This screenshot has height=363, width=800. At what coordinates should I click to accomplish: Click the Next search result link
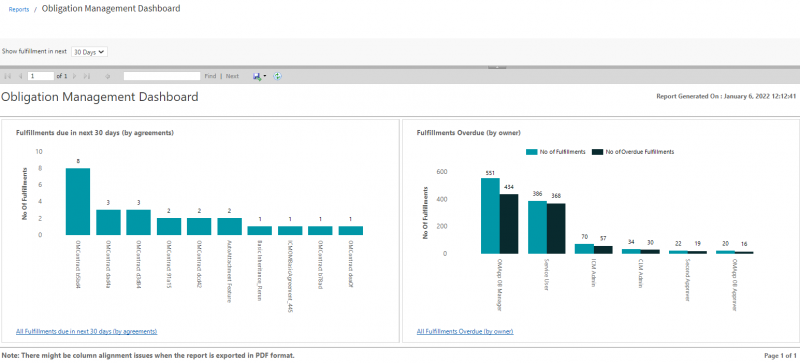pyautogui.click(x=232, y=76)
